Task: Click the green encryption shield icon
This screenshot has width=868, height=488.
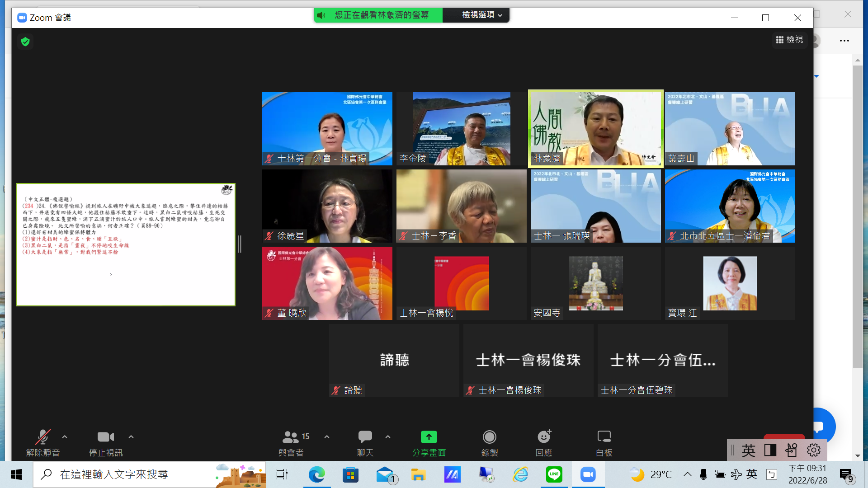Action: coord(25,42)
